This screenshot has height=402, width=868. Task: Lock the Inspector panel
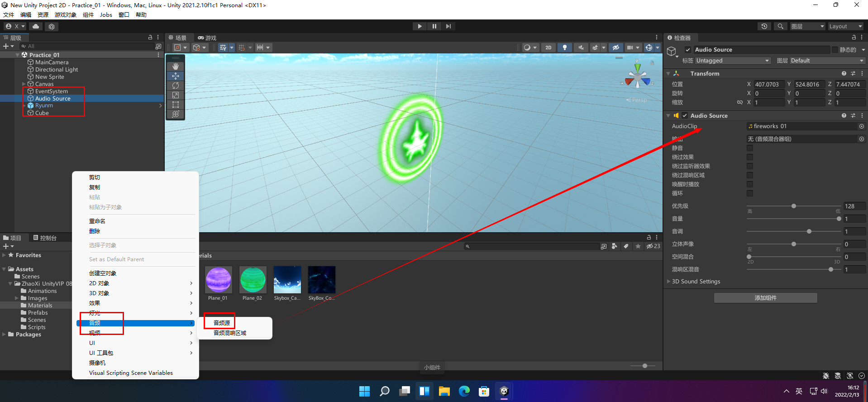(x=854, y=38)
